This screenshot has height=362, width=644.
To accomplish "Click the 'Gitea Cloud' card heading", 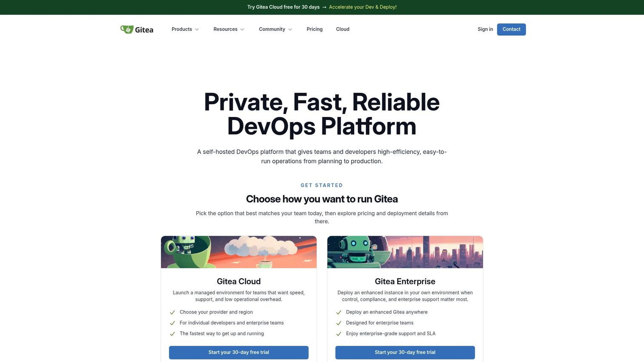I will click(x=239, y=281).
